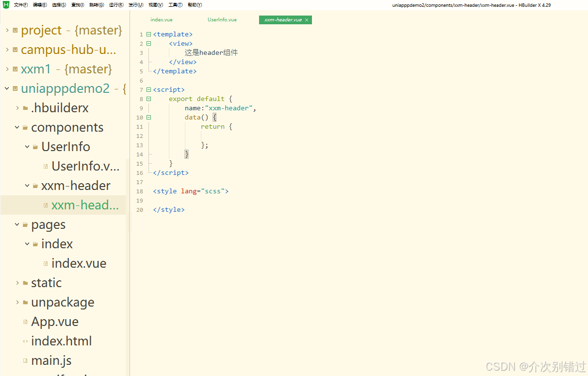Open index.vue in the project tree
The height and width of the screenshot is (376, 588).
(79, 263)
